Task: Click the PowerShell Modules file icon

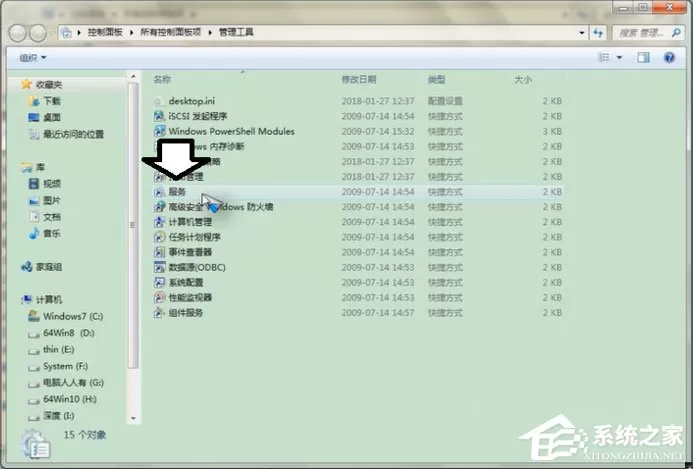Action: click(159, 131)
